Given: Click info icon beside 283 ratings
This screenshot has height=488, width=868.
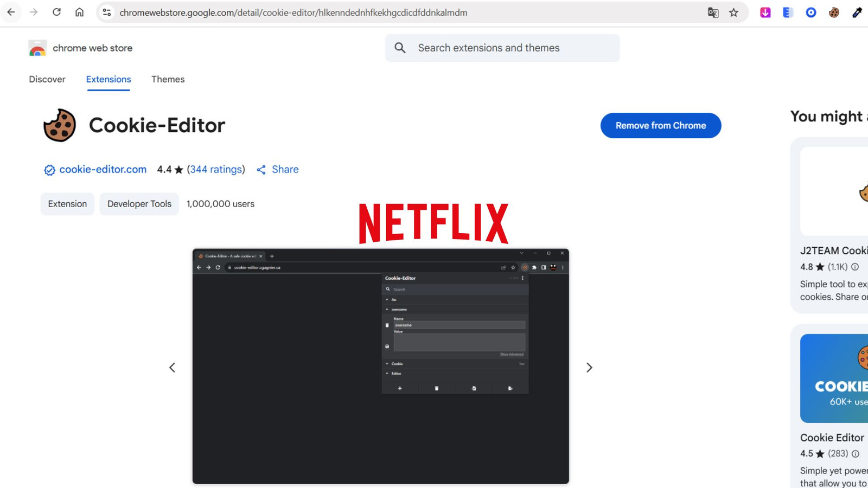Looking at the screenshot, I should [x=856, y=454].
